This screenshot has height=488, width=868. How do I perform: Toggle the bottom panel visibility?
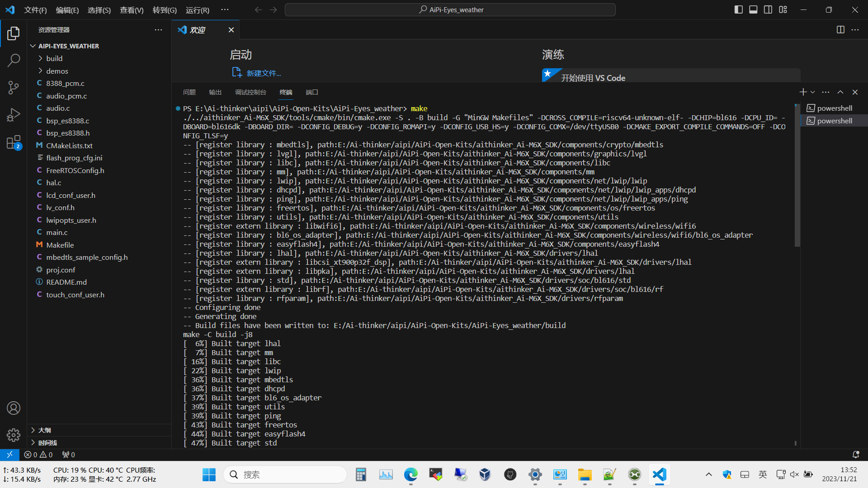tap(753, 9)
